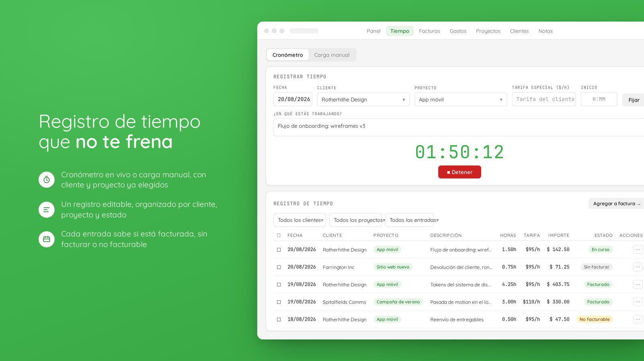
Task: Check the Spitalfields Comms entry row
Action: point(279,302)
